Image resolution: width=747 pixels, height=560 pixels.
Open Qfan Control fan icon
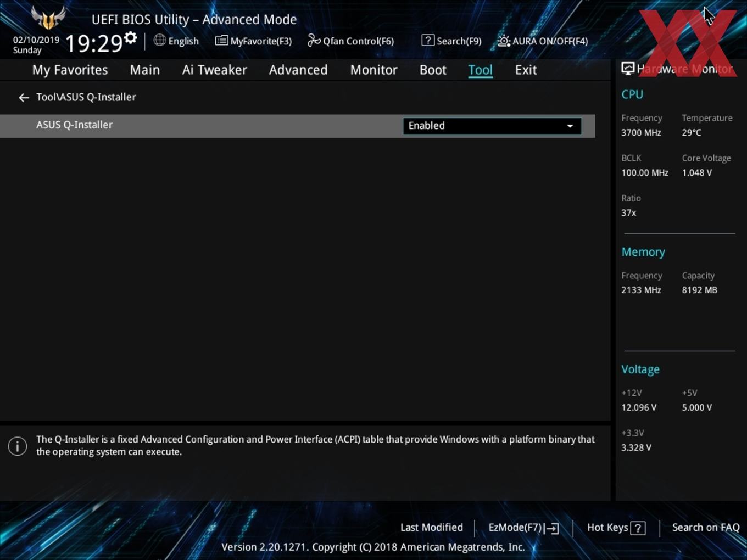314,40
